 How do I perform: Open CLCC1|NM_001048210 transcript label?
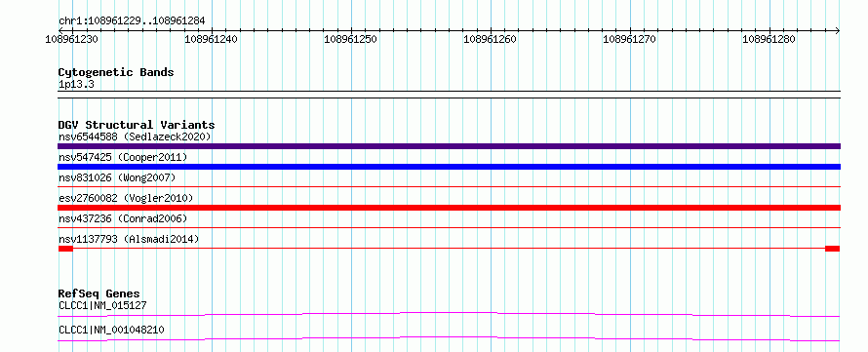pos(111,331)
